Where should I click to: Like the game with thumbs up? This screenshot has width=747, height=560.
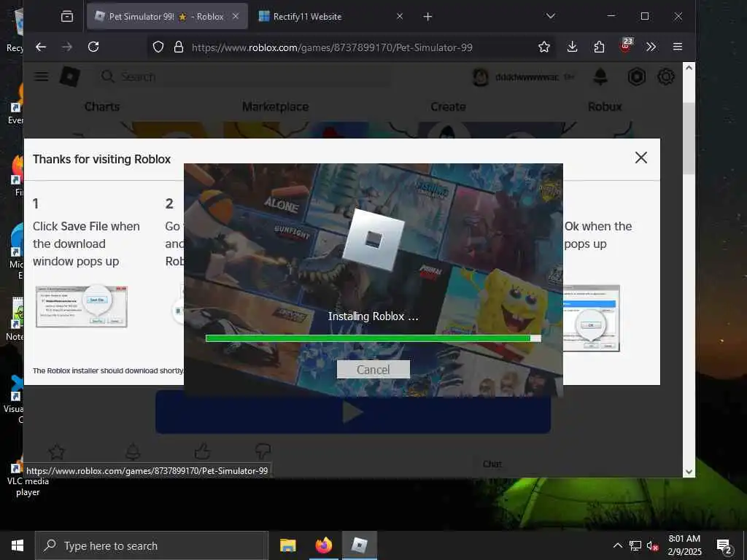pyautogui.click(x=202, y=451)
